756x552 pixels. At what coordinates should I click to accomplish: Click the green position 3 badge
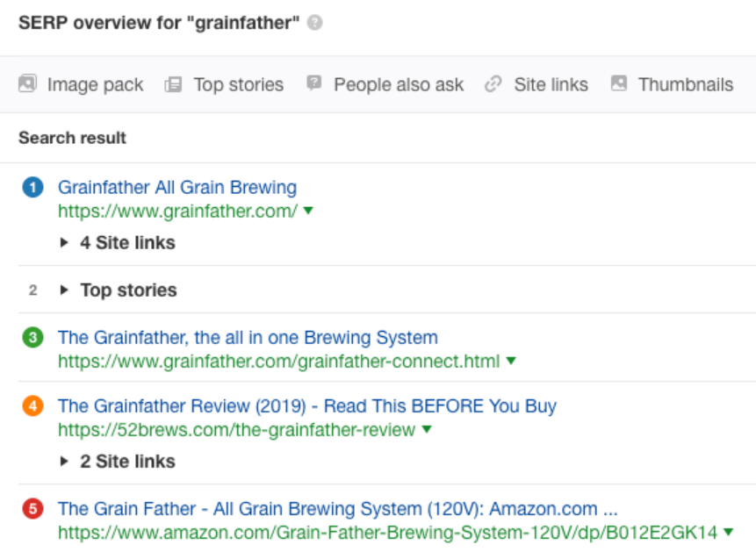[32, 338]
